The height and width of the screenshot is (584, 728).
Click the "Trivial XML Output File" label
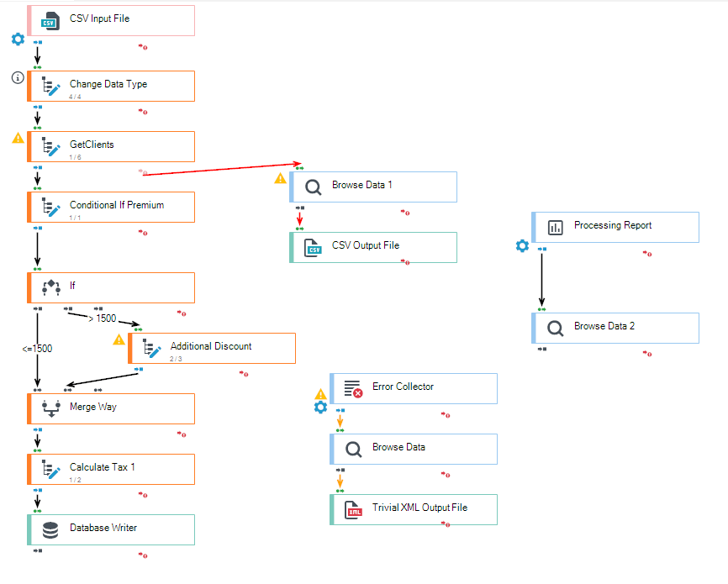click(x=420, y=508)
